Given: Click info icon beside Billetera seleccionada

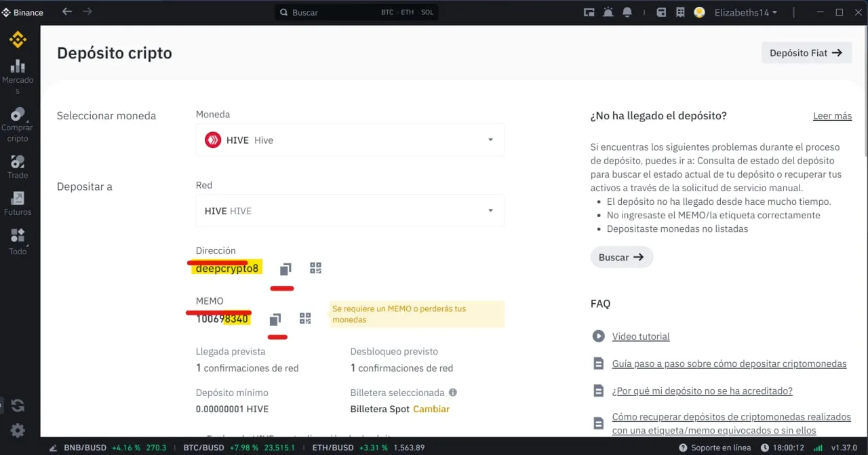Looking at the screenshot, I should [453, 392].
